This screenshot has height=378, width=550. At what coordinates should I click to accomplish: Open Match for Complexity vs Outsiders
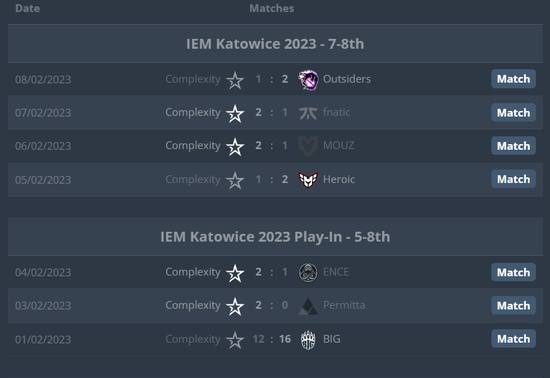click(513, 79)
